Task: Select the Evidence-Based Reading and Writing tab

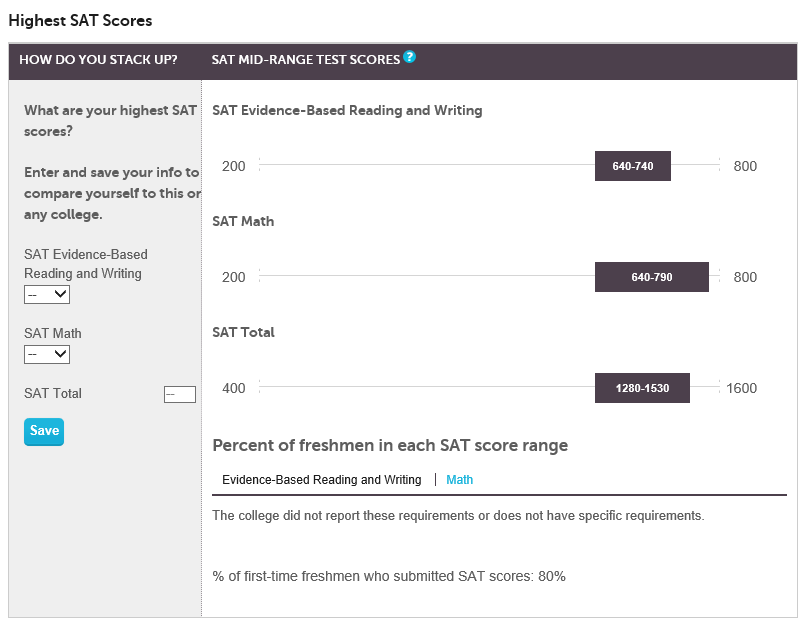Action: coord(321,479)
